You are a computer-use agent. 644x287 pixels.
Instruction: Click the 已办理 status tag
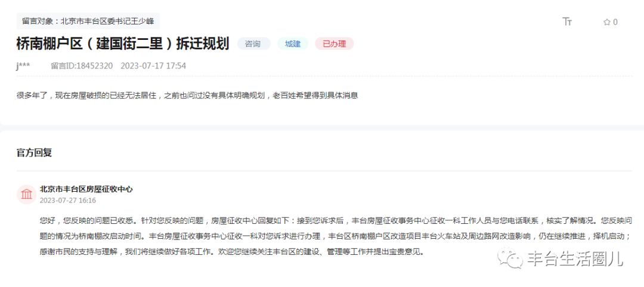click(335, 44)
